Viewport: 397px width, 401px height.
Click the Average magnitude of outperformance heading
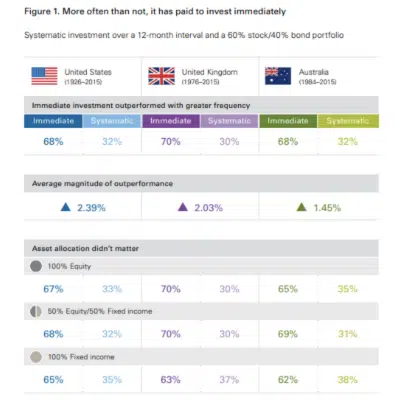coord(102,184)
